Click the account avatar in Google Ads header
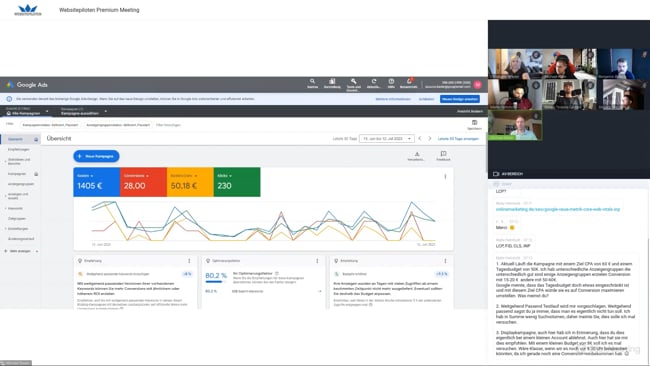650x366 pixels. point(478,84)
